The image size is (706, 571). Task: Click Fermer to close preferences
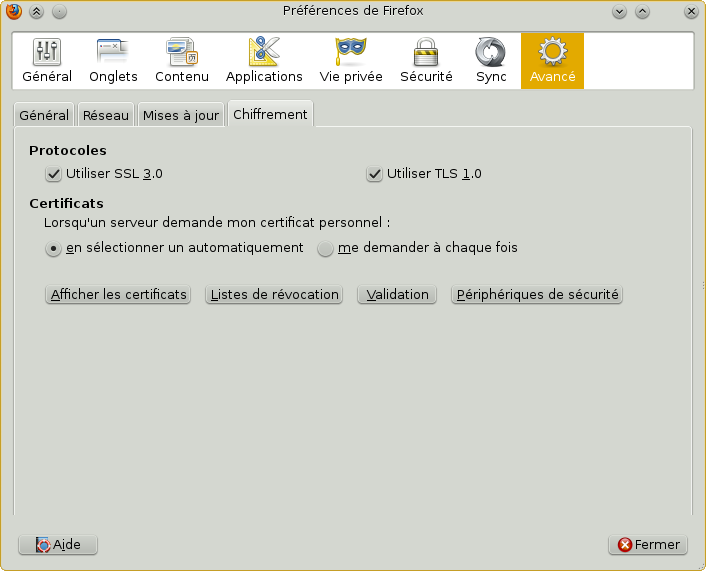coord(648,545)
